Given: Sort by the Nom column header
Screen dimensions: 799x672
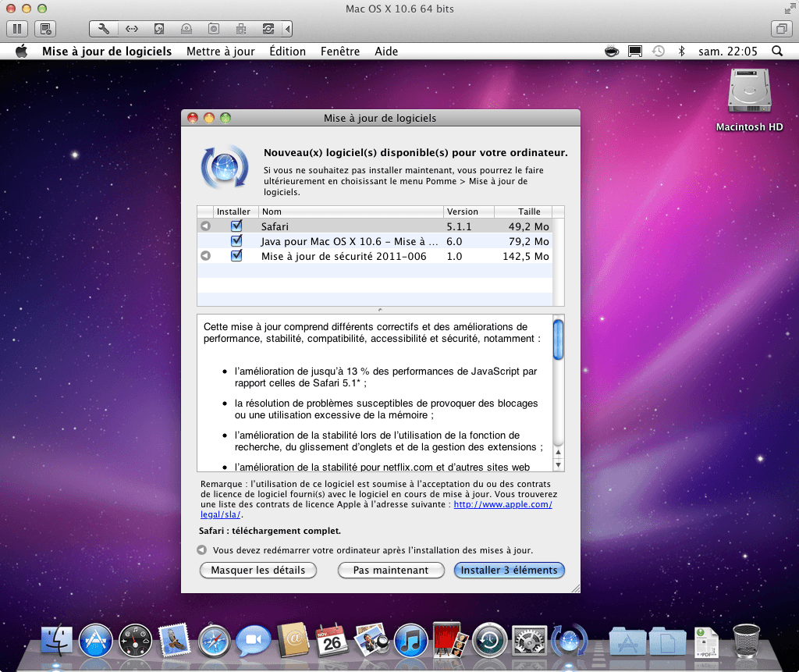Looking at the screenshot, I should (x=351, y=212).
